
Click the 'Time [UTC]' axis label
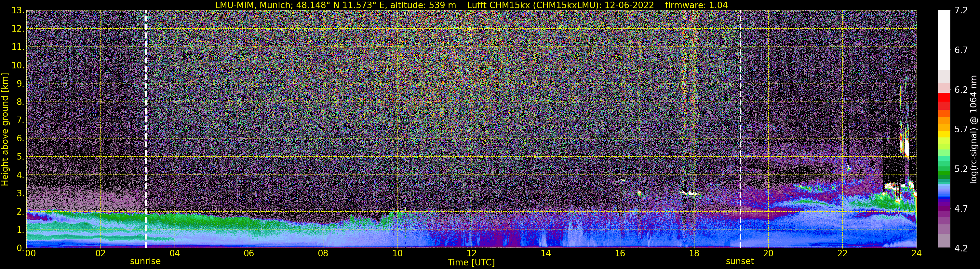(471, 262)
